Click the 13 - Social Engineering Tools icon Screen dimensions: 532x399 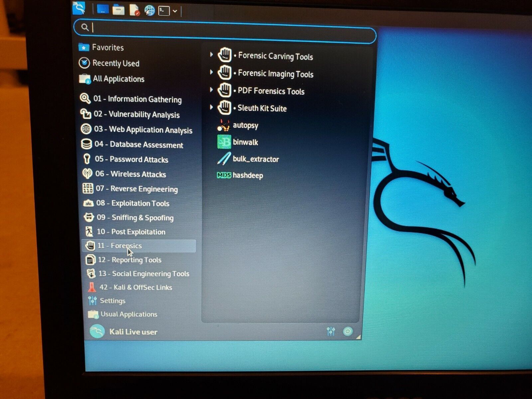[x=91, y=273]
